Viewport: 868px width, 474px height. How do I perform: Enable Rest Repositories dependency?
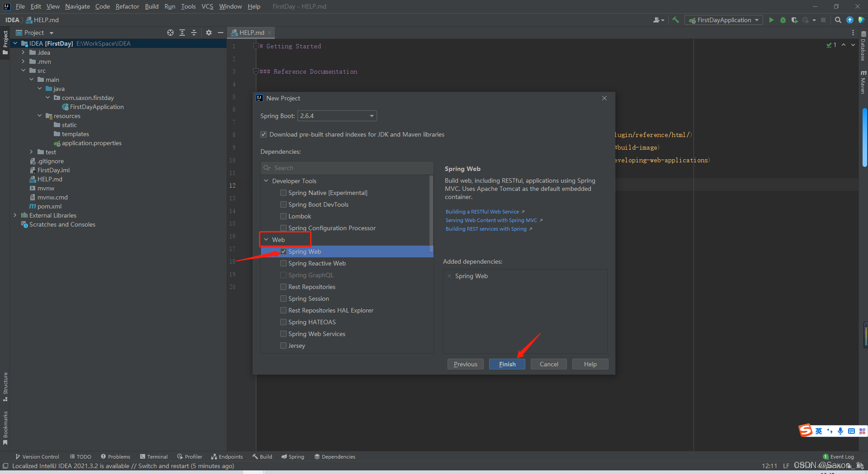[x=283, y=287]
